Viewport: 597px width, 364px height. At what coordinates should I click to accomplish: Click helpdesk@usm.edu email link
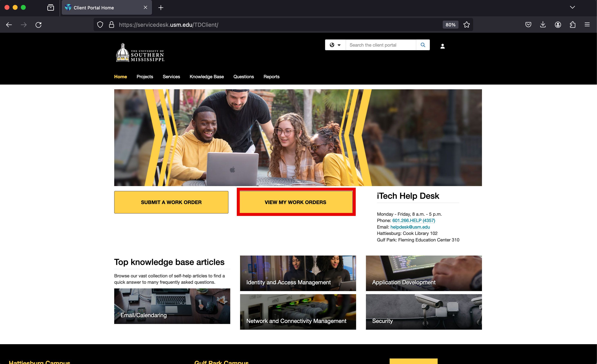(410, 227)
